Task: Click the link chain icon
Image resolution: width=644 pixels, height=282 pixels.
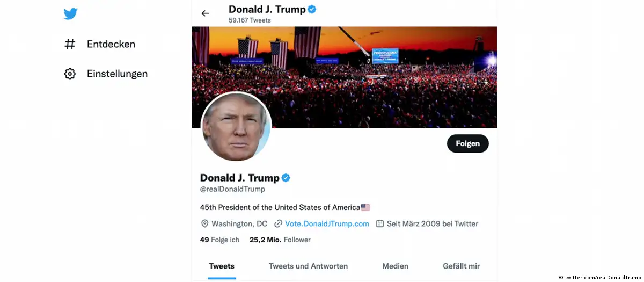Action: (278, 223)
